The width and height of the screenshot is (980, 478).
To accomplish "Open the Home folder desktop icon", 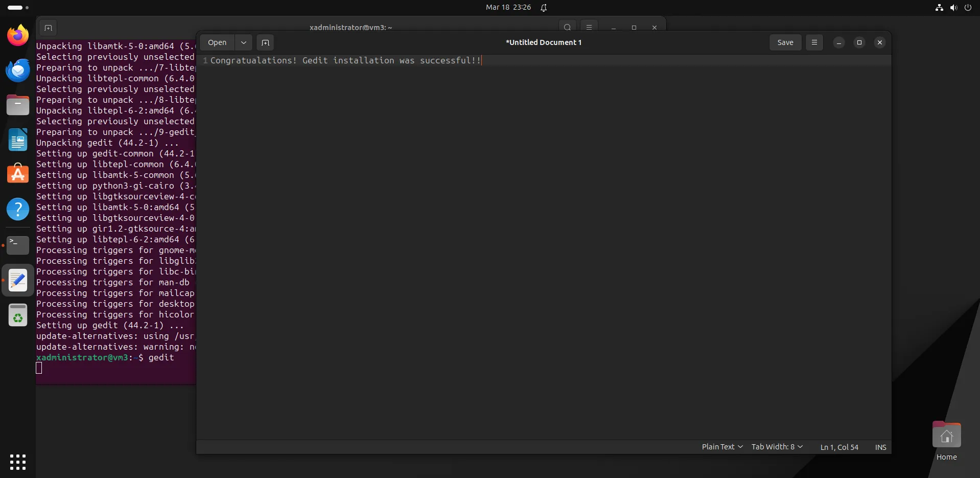I will pyautogui.click(x=946, y=441).
